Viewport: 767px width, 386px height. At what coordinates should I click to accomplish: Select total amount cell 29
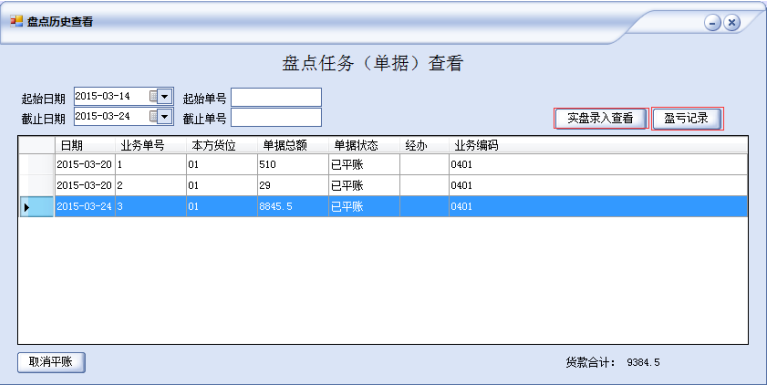293,185
